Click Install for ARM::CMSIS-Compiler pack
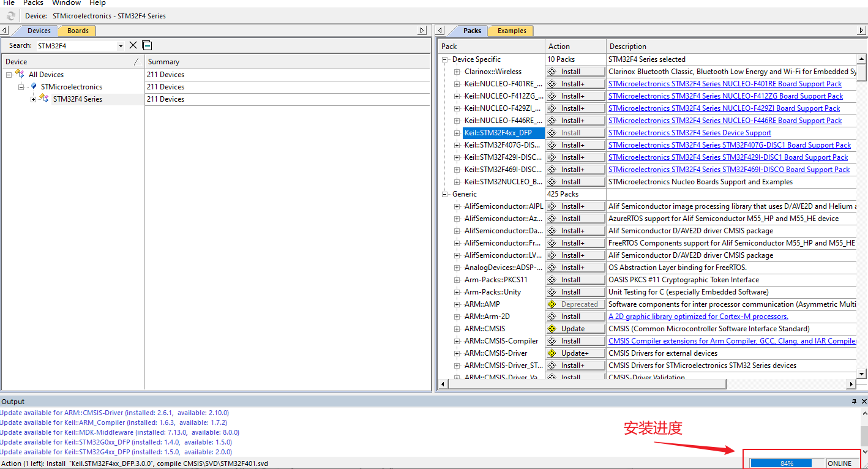868x469 pixels. tap(575, 341)
